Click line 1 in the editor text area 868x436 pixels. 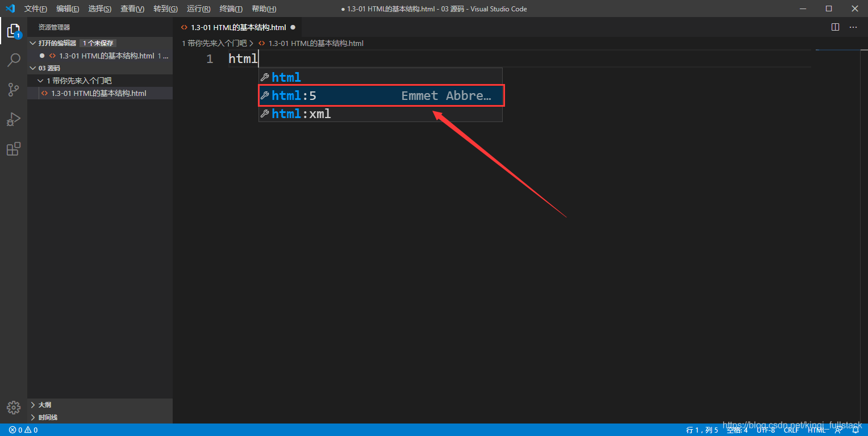tap(520, 58)
